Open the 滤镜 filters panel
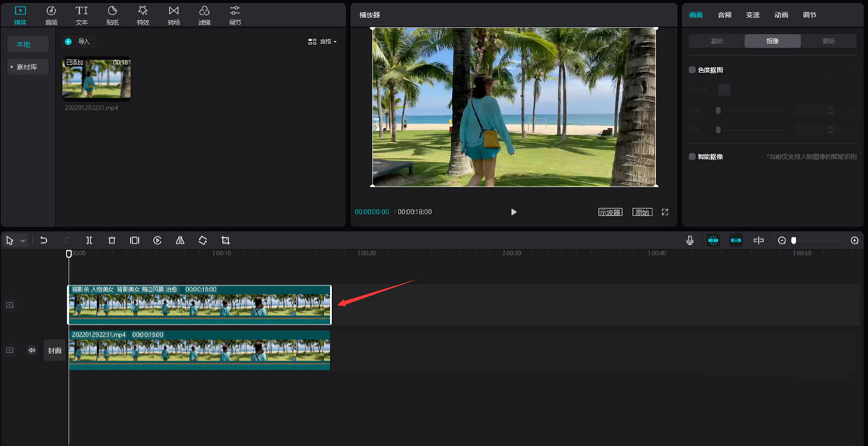Image resolution: width=868 pixels, height=446 pixels. pyautogui.click(x=205, y=14)
